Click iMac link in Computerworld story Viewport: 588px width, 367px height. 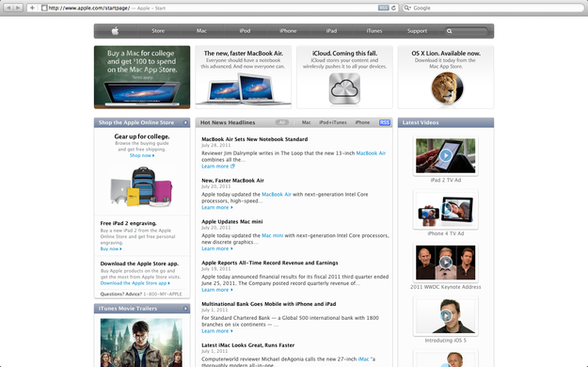pyautogui.click(x=363, y=359)
